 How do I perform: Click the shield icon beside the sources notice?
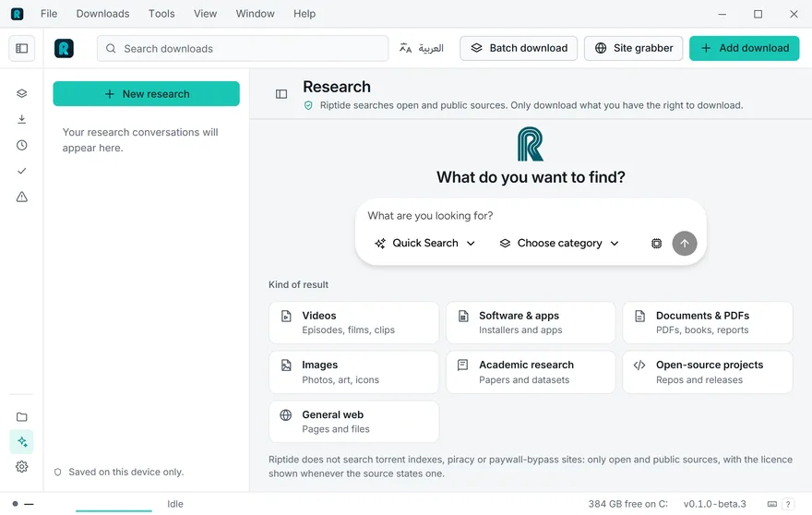308,106
